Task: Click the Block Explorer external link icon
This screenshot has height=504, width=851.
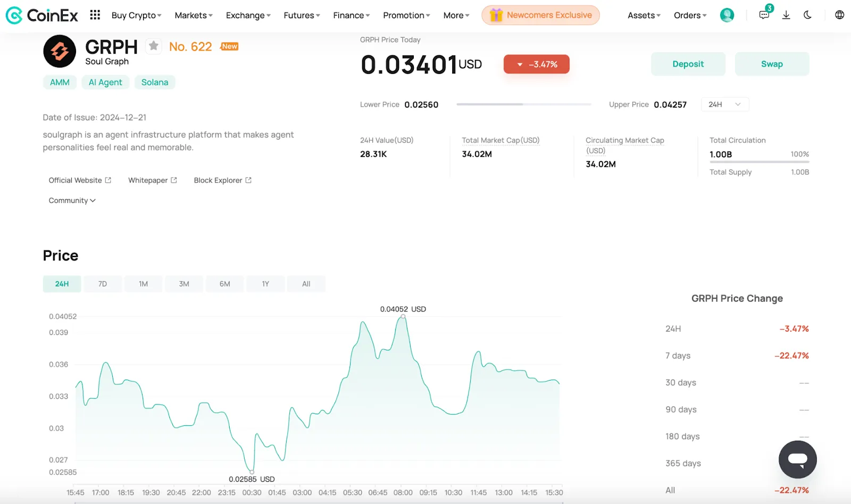Action: point(248,180)
